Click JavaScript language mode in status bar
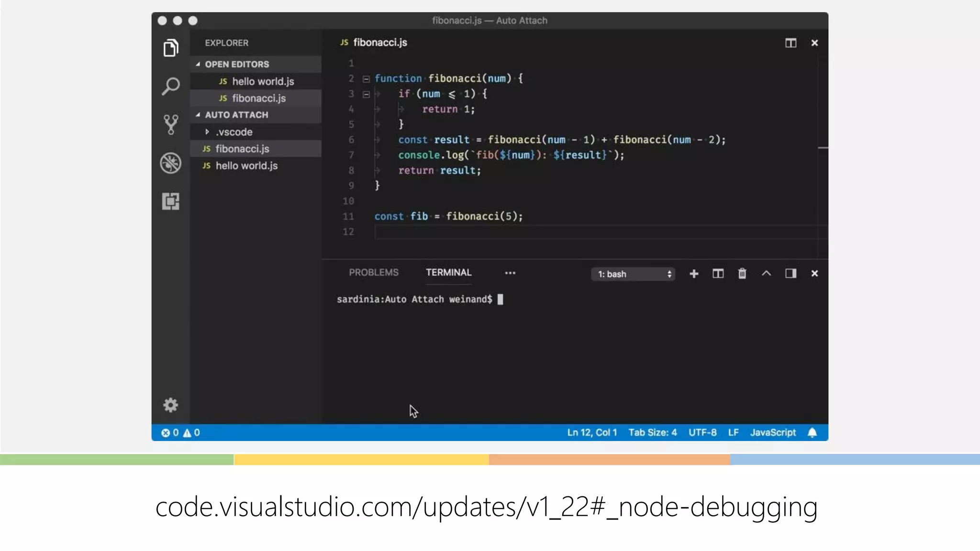This screenshot has height=551, width=980. point(773,433)
